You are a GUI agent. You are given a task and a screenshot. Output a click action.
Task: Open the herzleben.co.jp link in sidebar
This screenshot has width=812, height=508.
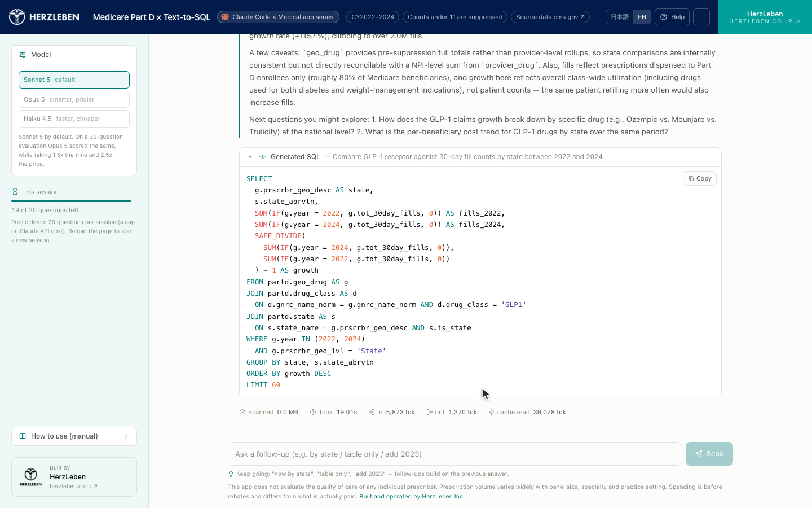click(73, 486)
